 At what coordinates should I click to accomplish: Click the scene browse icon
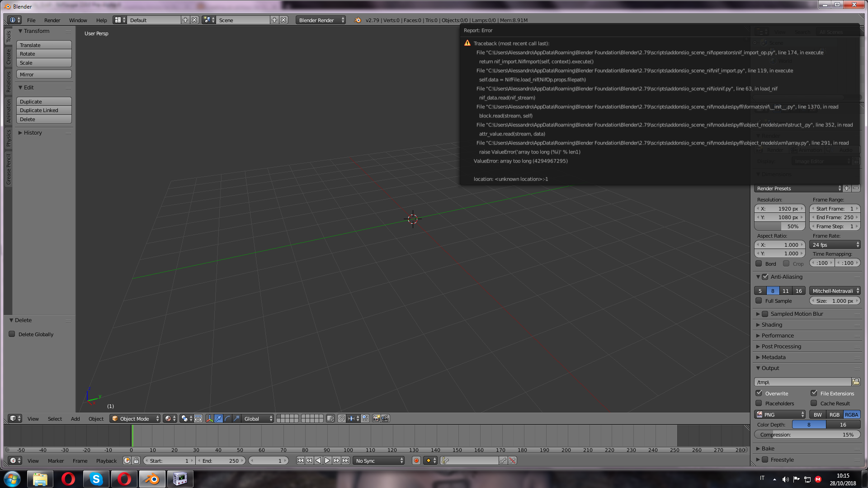[208, 20]
